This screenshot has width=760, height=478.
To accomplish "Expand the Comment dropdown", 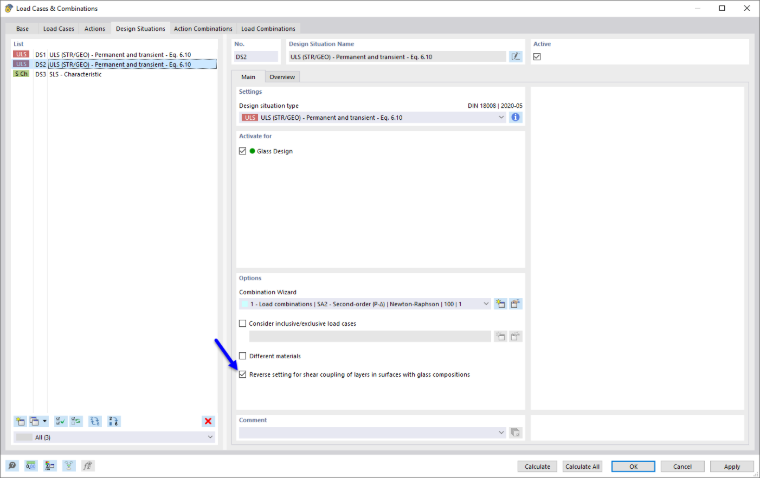I will coord(501,432).
